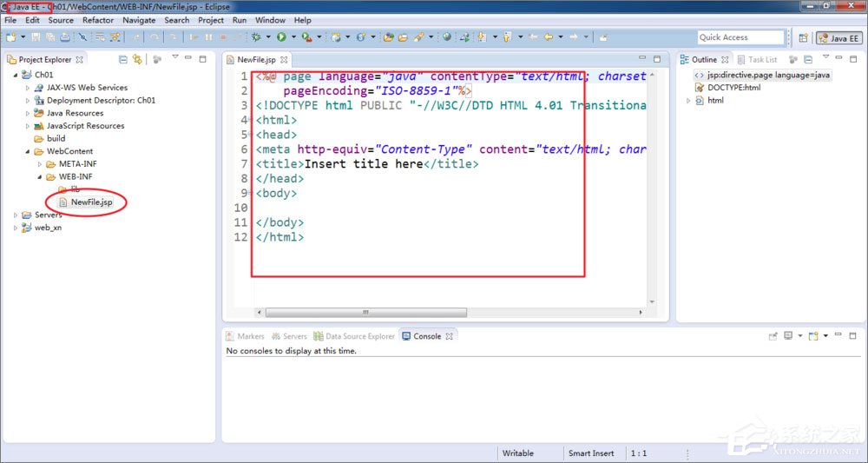Screen dimensions: 868x463
Task: Open the web browser globe icon
Action: (446, 37)
